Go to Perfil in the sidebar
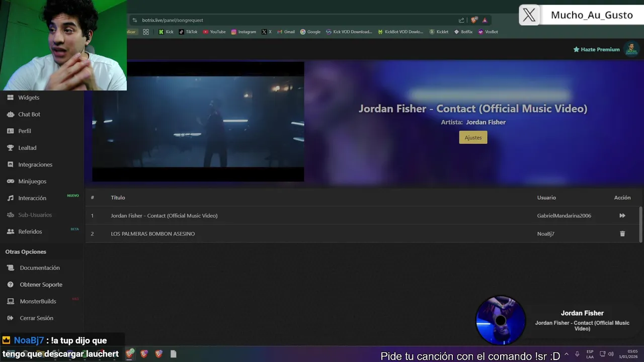The height and width of the screenshot is (362, 644). (25, 131)
